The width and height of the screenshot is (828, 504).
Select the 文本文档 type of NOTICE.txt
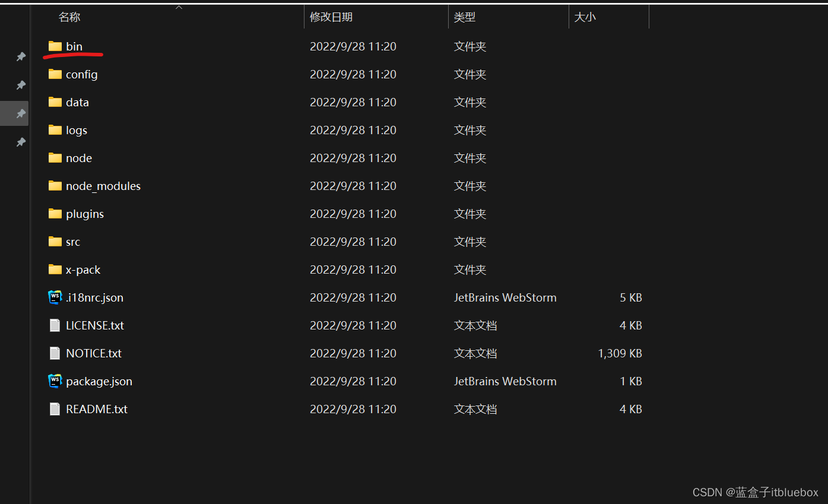click(475, 353)
